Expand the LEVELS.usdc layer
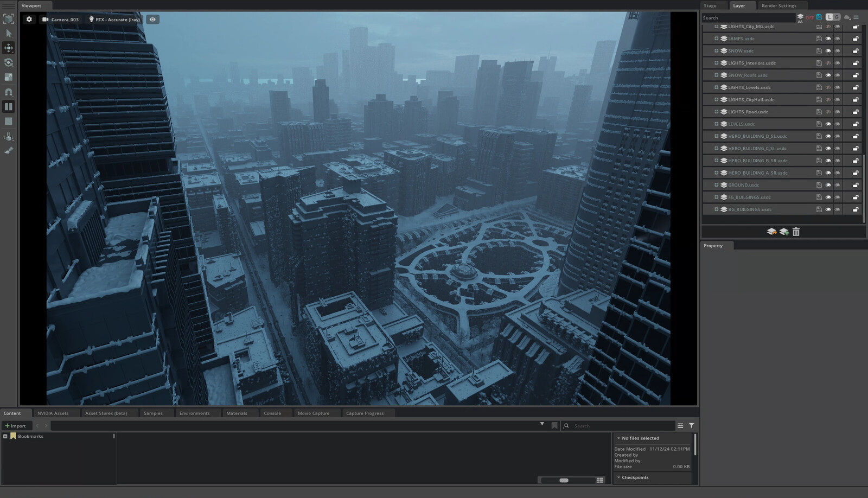This screenshot has height=498, width=868. click(716, 124)
